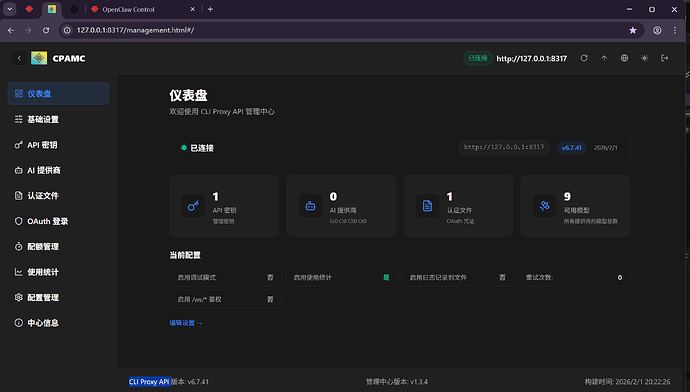Click the header URL http://127.0.0.1:8317
The height and width of the screenshot is (392, 690).
tap(532, 59)
